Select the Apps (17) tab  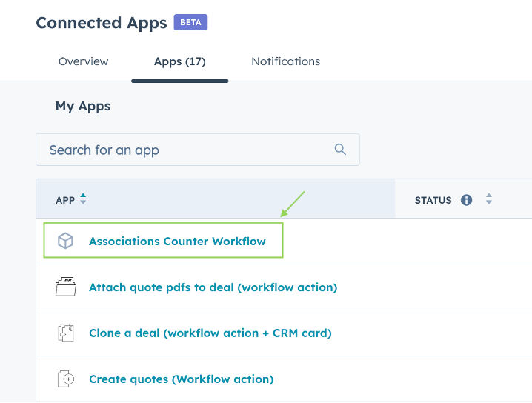tap(179, 61)
